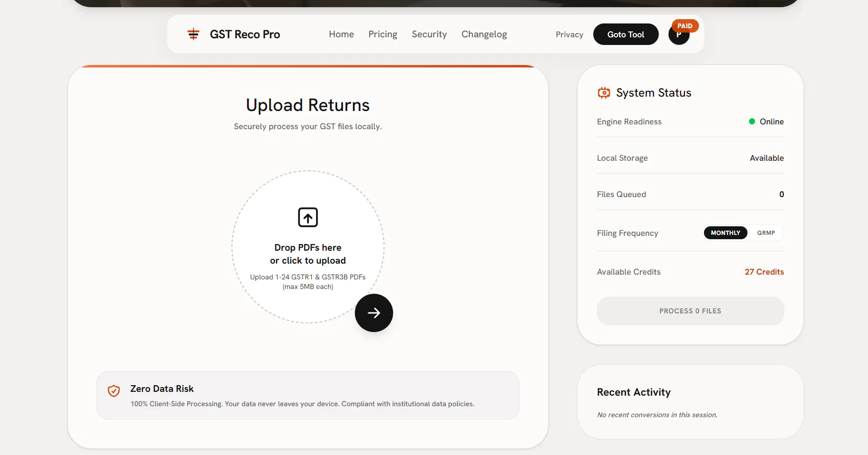
Task: Click the Local Storage label
Action: click(x=622, y=158)
